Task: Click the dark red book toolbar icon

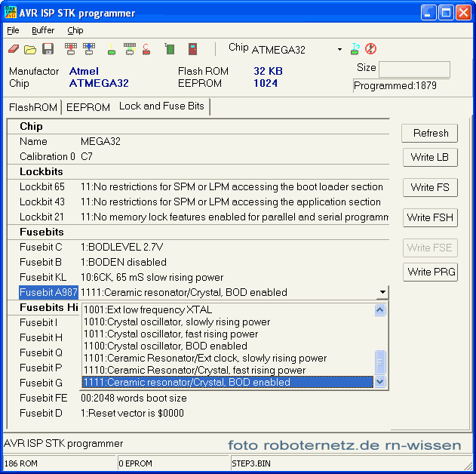Action: 193,50
